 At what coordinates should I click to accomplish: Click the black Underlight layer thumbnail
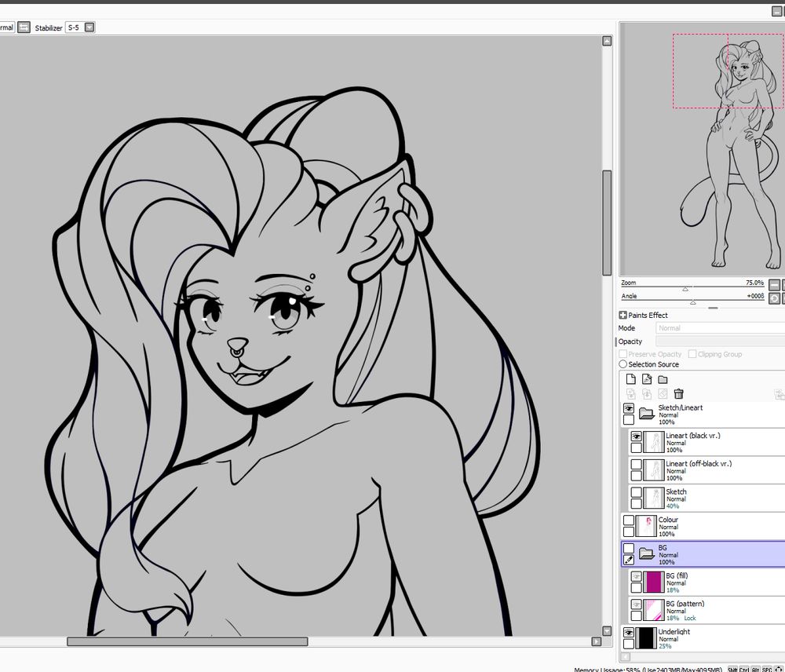646,638
